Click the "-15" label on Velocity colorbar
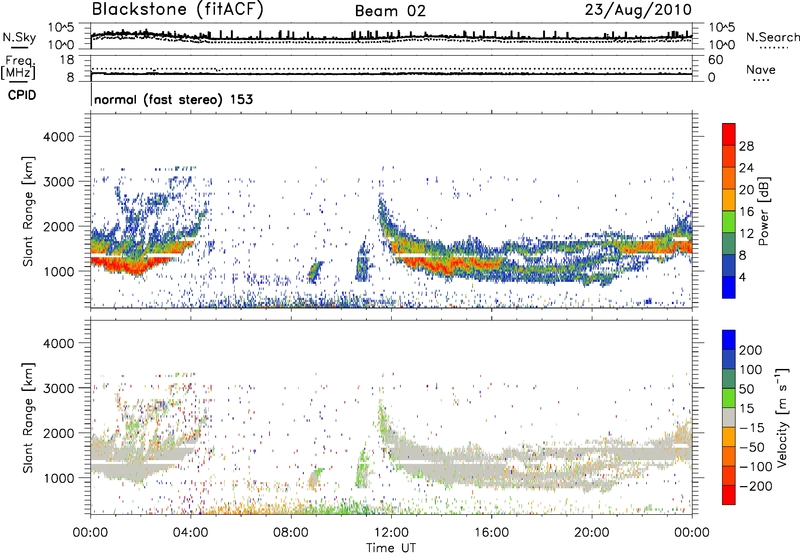 click(751, 427)
